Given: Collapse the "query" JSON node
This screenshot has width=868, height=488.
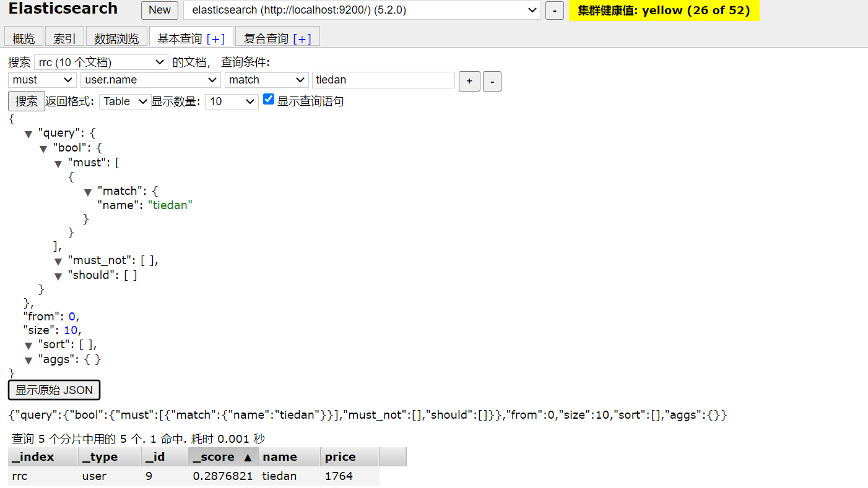Looking at the screenshot, I should (x=28, y=134).
